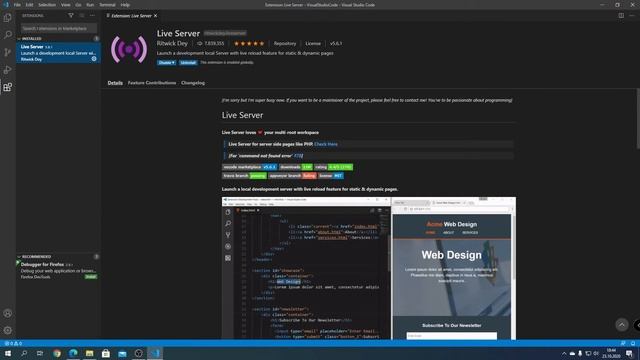Switch to the Feature Contributions tab
The width and height of the screenshot is (640, 360).
click(x=152, y=83)
